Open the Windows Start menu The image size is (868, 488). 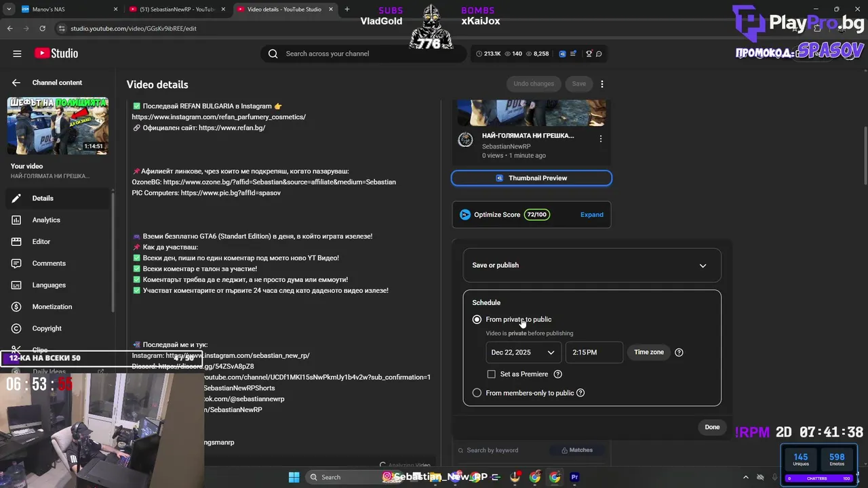pos(294,477)
